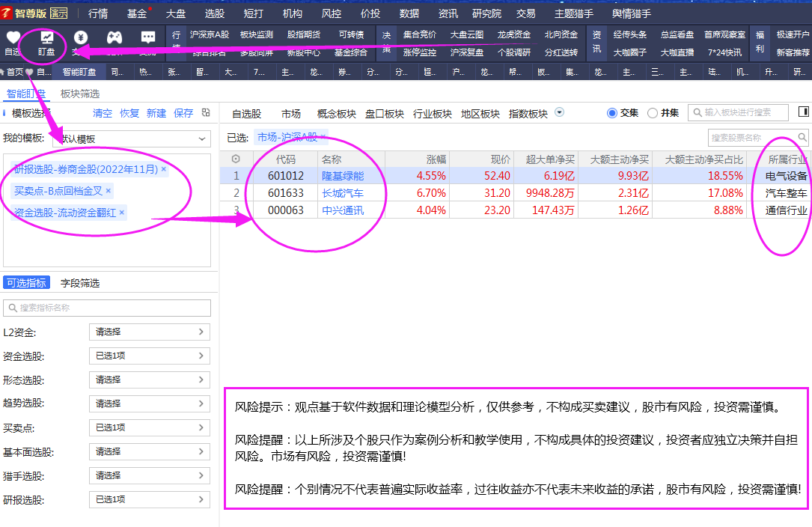The height and width of the screenshot is (527, 812).
Task: Expand the more sectors dropdown arrow
Action: point(559,112)
